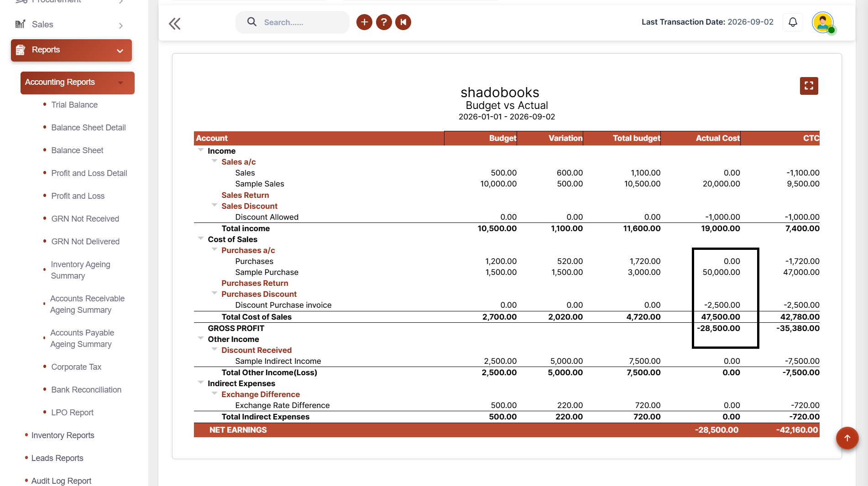Click the Reports document icon
868x486 pixels.
click(20, 50)
